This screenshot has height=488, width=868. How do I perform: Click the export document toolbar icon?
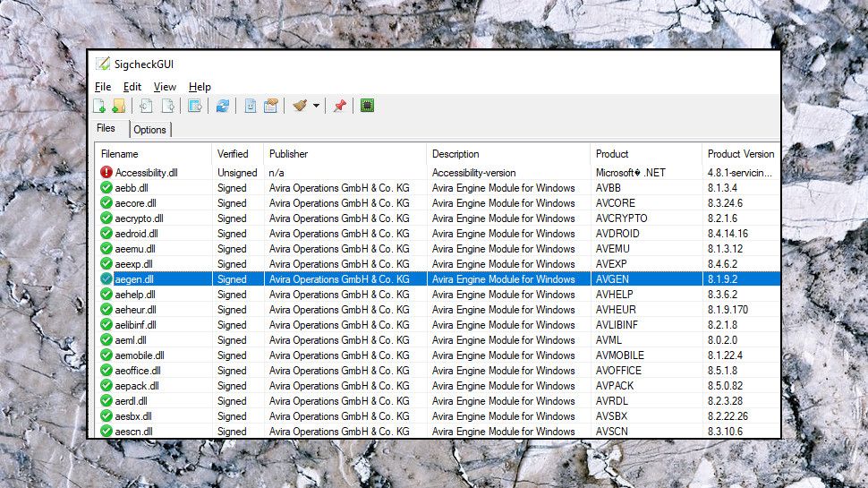point(167,106)
